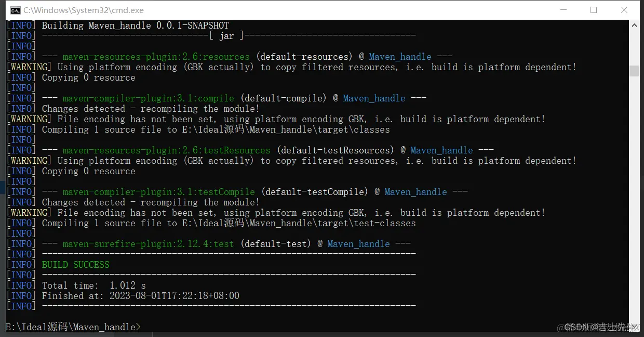The height and width of the screenshot is (337, 644).
Task: Click the line Building Maven_handle 0.0.1-SNAPSHOT
Action: [x=135, y=25]
